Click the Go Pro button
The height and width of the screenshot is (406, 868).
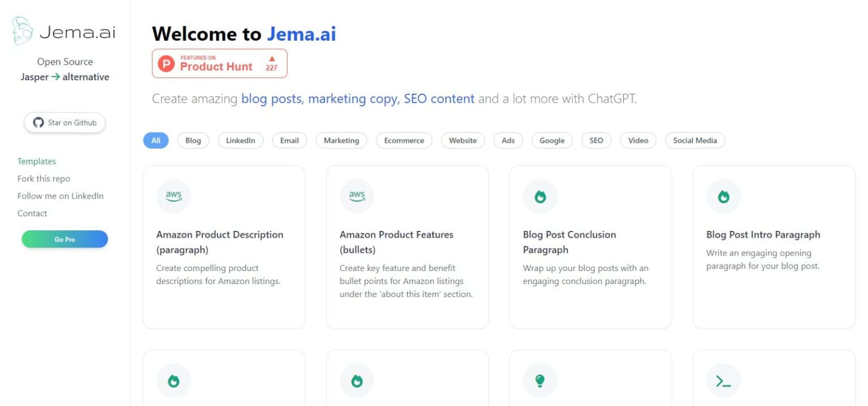[65, 239]
